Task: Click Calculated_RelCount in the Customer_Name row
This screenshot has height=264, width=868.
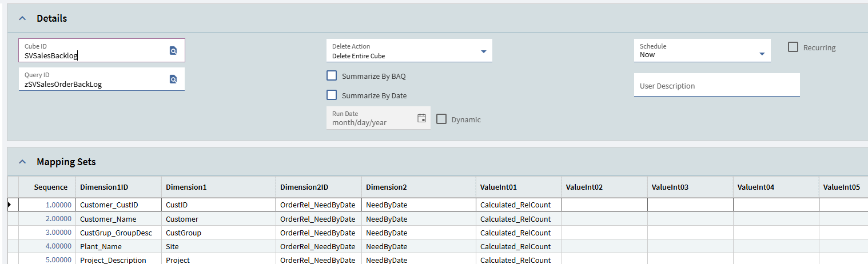Action: 519,219
